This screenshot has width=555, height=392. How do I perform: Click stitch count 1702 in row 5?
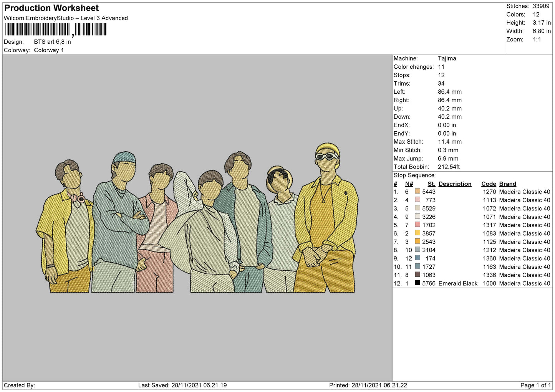[429, 225]
